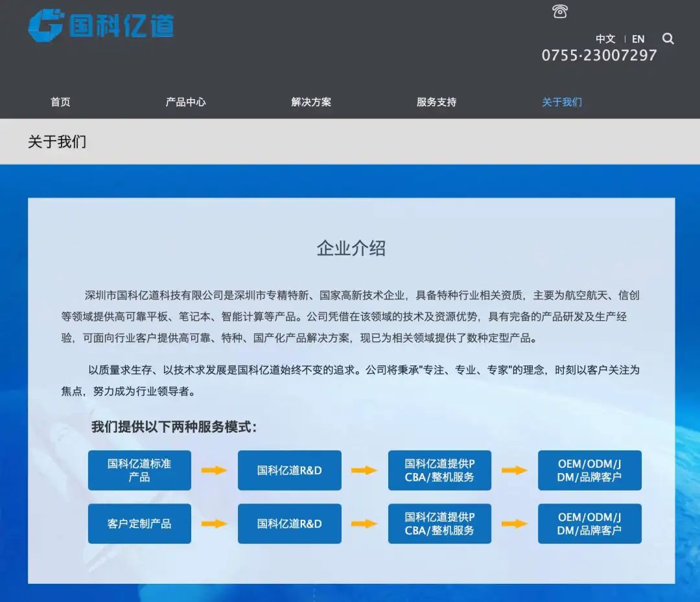The height and width of the screenshot is (602, 700).
Task: Click the 关于我们 page title in the grey bar
Action: 57,142
